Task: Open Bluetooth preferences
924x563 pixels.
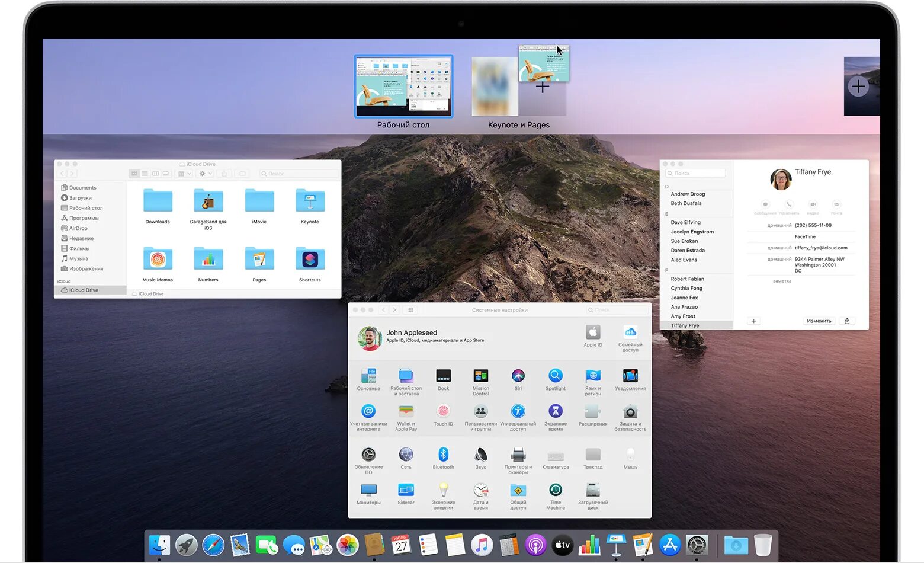Action: tap(443, 459)
